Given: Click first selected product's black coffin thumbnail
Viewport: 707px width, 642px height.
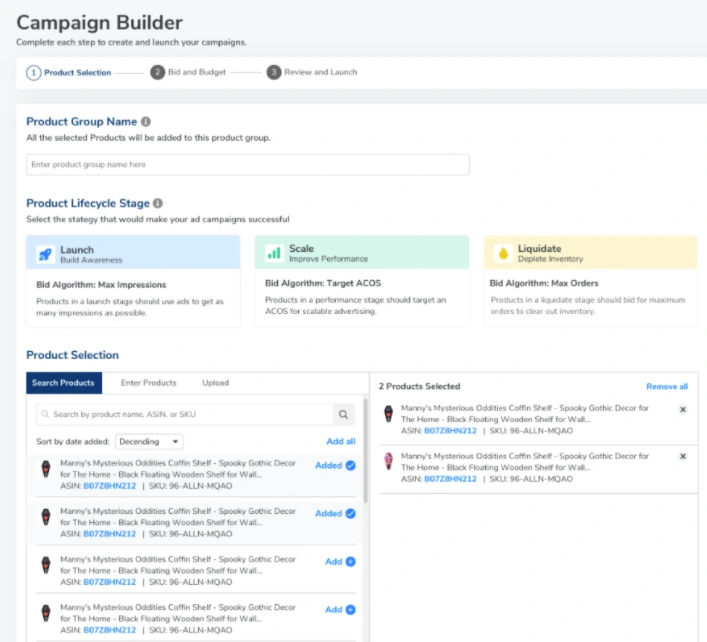Looking at the screenshot, I should coord(388,413).
